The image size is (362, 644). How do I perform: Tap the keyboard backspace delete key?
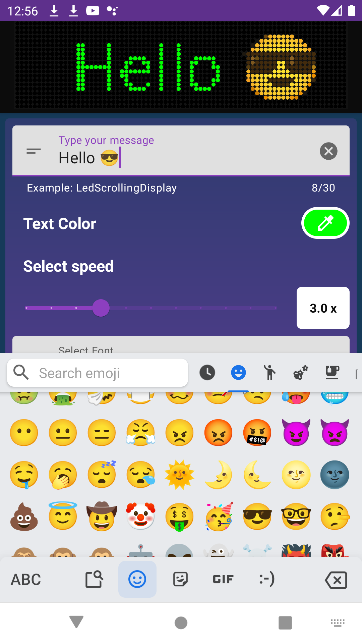(x=336, y=580)
